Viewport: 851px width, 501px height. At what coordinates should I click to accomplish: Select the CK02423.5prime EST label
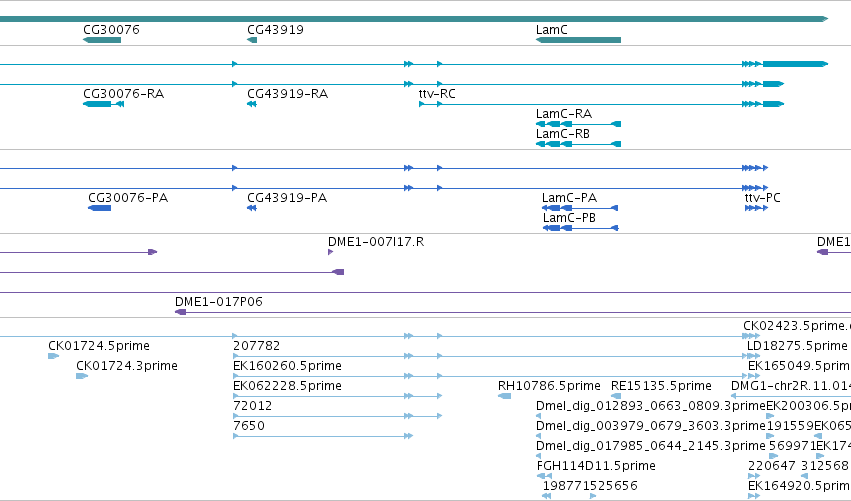(x=797, y=326)
